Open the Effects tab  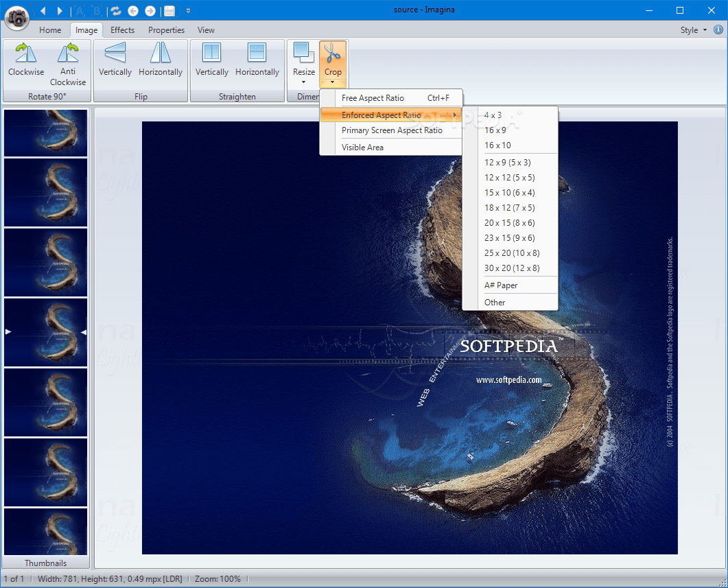coord(123,30)
